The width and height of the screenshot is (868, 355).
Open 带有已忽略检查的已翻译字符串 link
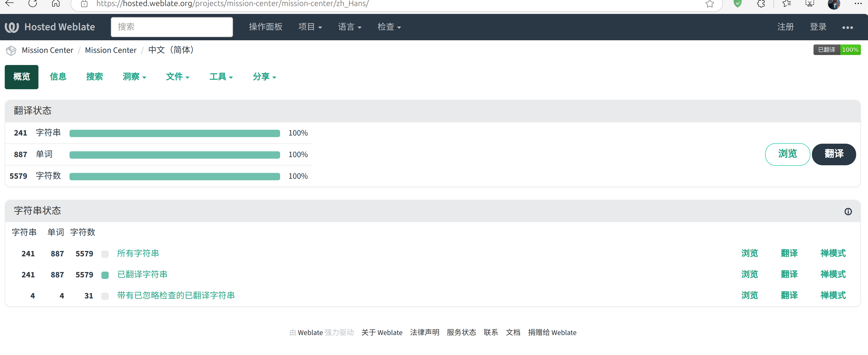coord(176,295)
